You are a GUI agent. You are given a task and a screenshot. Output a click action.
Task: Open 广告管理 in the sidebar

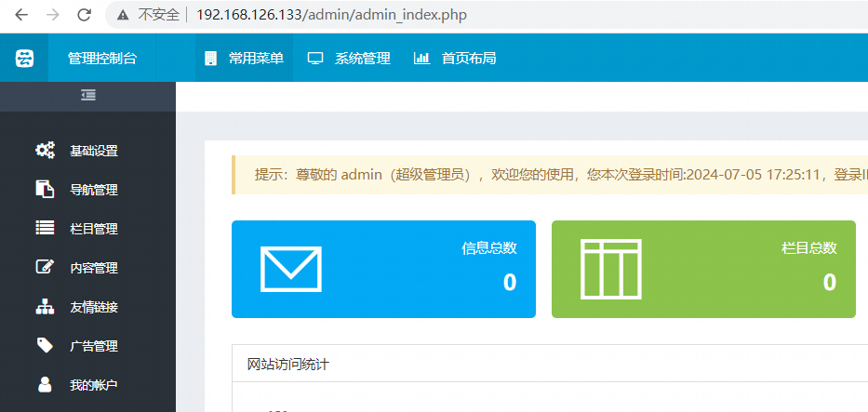(x=94, y=347)
